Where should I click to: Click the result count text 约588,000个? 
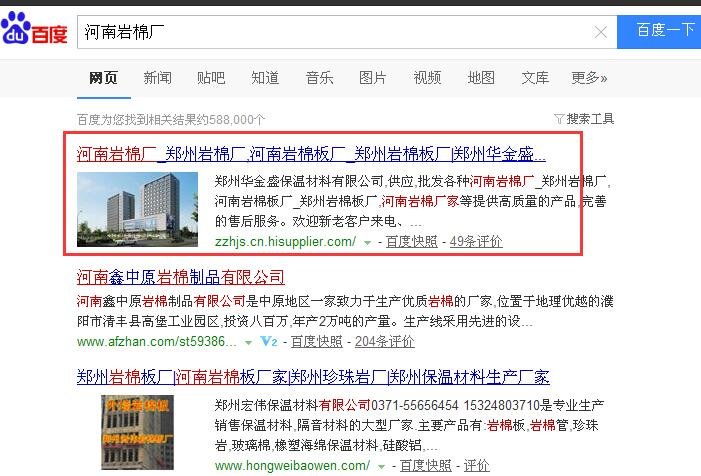(x=231, y=120)
